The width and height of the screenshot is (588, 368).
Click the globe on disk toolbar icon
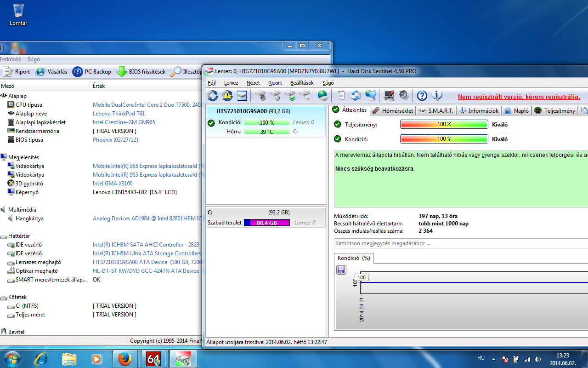[323, 96]
